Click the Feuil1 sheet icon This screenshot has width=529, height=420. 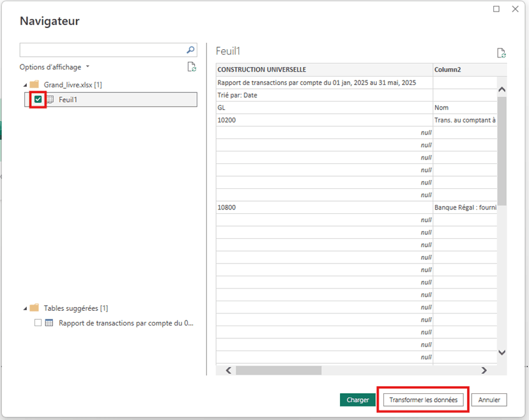(50, 100)
